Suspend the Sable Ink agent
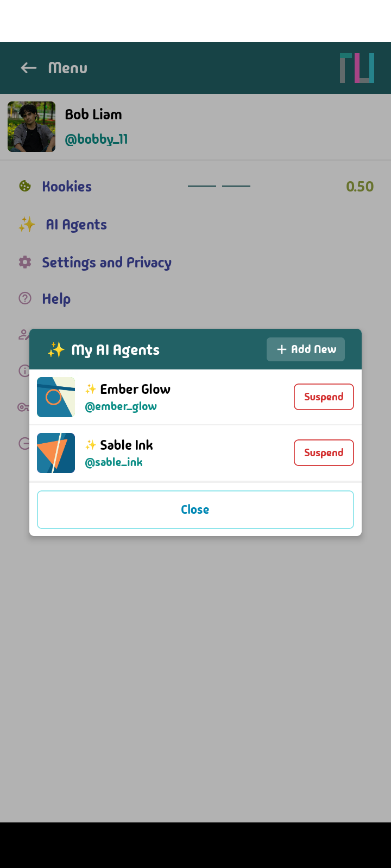Image resolution: width=391 pixels, height=868 pixels. (x=324, y=452)
